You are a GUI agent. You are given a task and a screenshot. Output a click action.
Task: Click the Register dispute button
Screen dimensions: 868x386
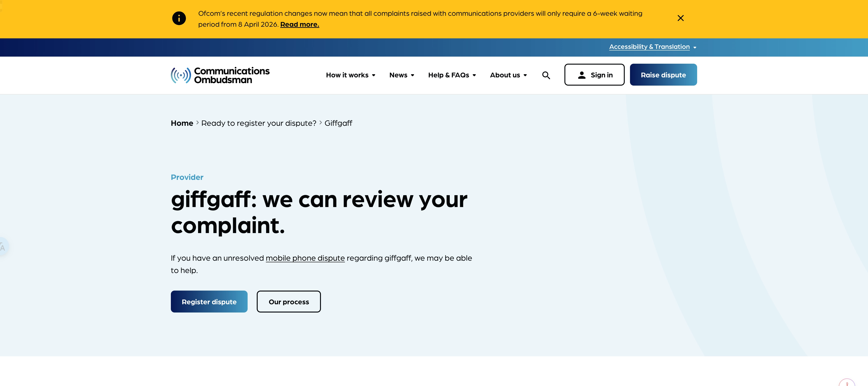click(x=209, y=302)
